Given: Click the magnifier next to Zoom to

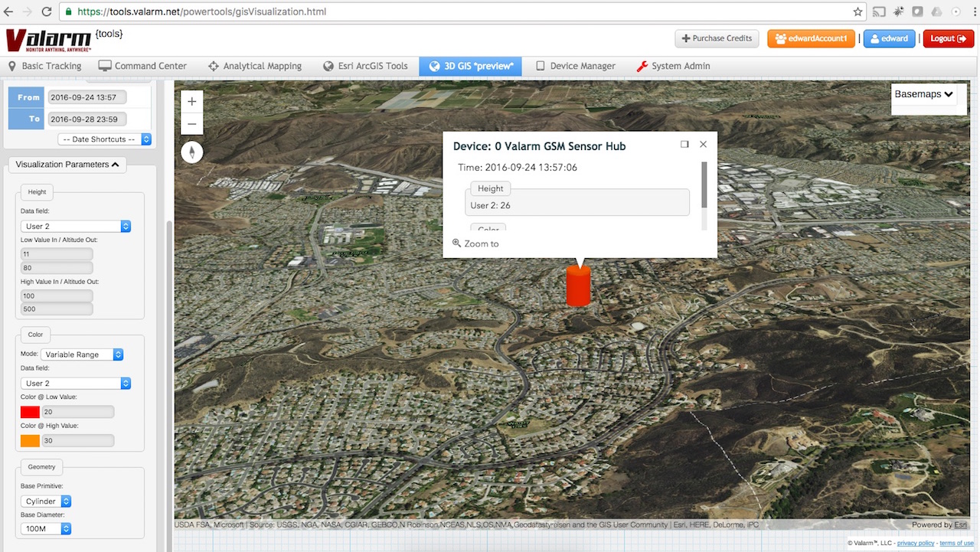Looking at the screenshot, I should point(456,243).
